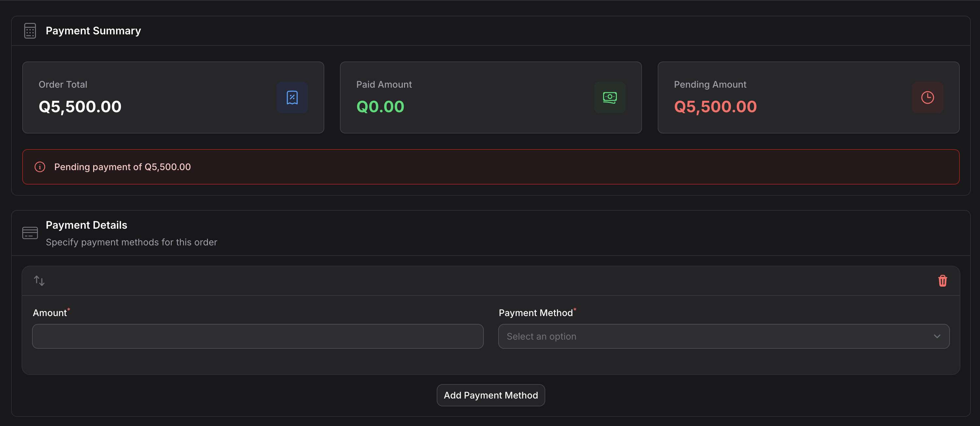The width and height of the screenshot is (980, 426).
Task: Click the Payment Method field label
Action: [535, 313]
